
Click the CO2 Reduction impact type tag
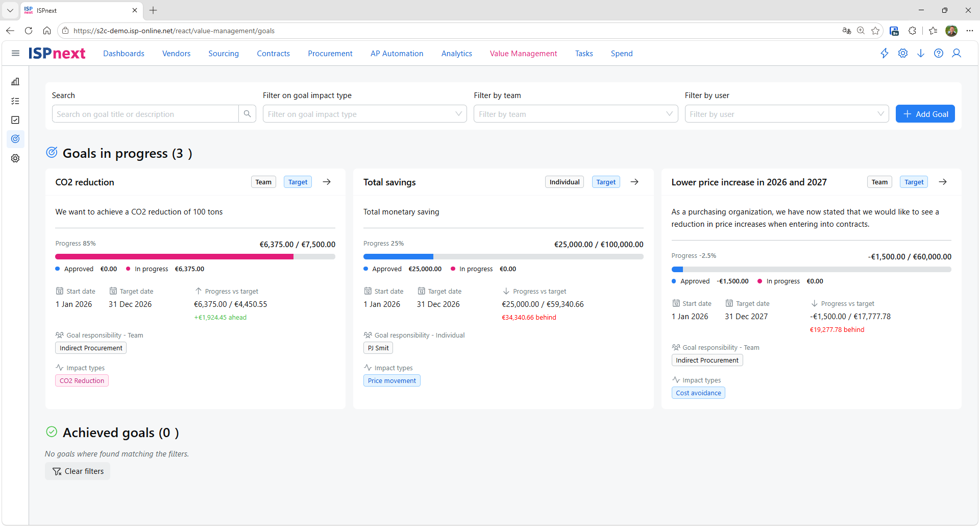point(82,380)
